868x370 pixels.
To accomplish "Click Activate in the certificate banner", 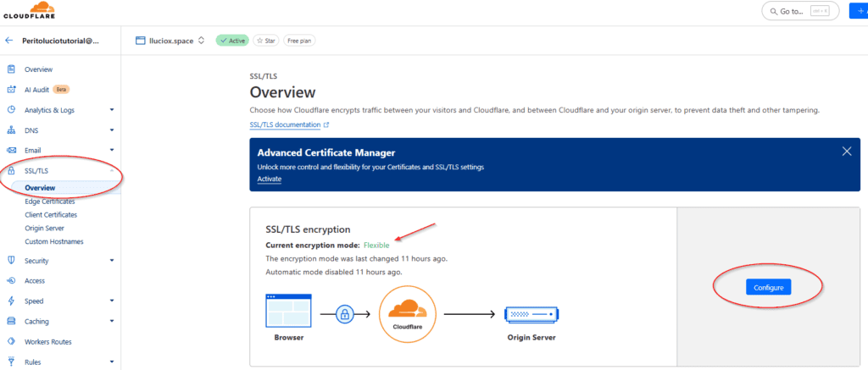I will 269,179.
